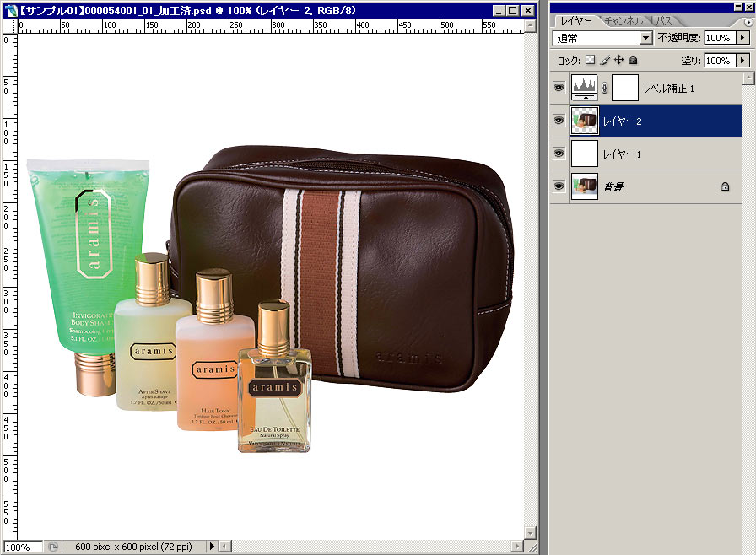Viewport: 756px width, 555px height.
Task: Click the layer mask thumbnail of レベル補正 1
Action: pyautogui.click(x=624, y=88)
